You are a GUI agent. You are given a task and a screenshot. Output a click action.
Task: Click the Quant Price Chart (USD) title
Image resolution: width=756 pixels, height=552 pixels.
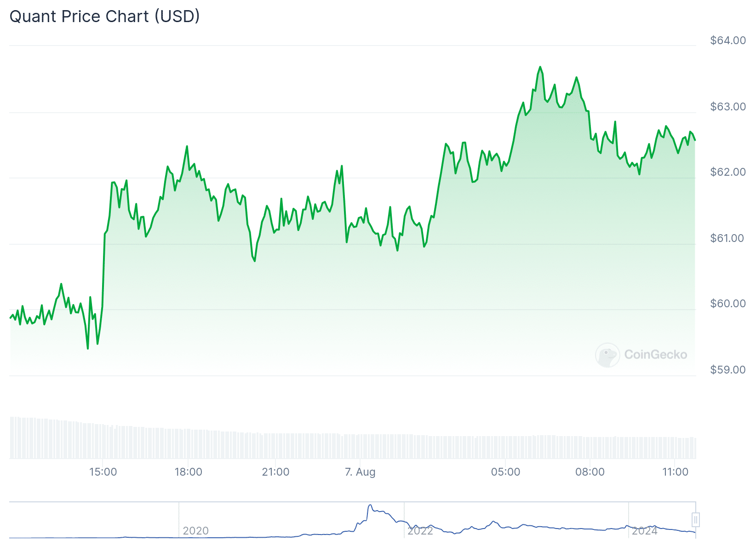coord(105,17)
